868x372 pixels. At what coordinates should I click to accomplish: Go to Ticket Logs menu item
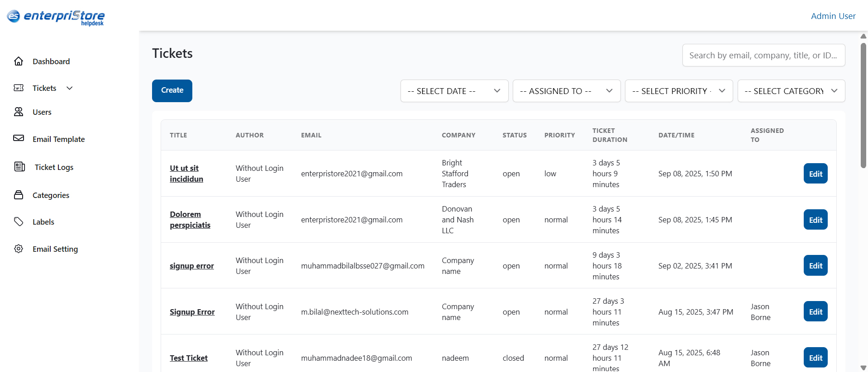(x=54, y=167)
